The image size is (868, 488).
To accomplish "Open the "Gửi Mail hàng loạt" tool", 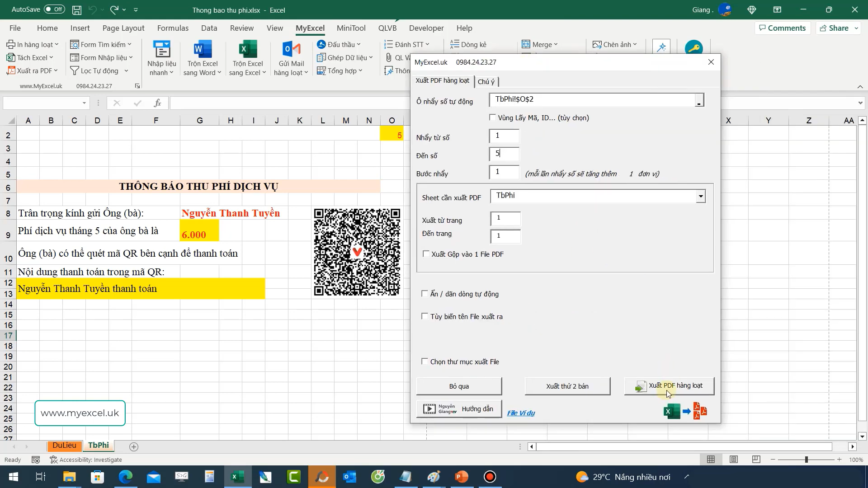I will (291, 57).
